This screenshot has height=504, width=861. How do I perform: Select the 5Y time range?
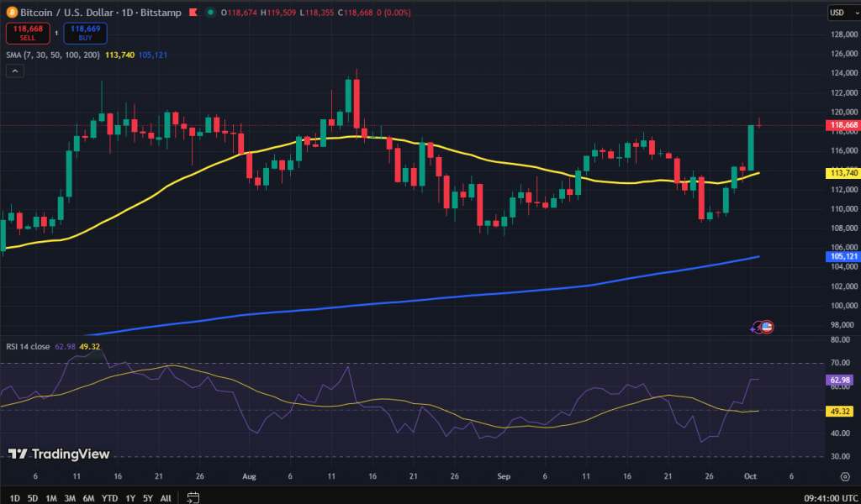[x=148, y=498]
